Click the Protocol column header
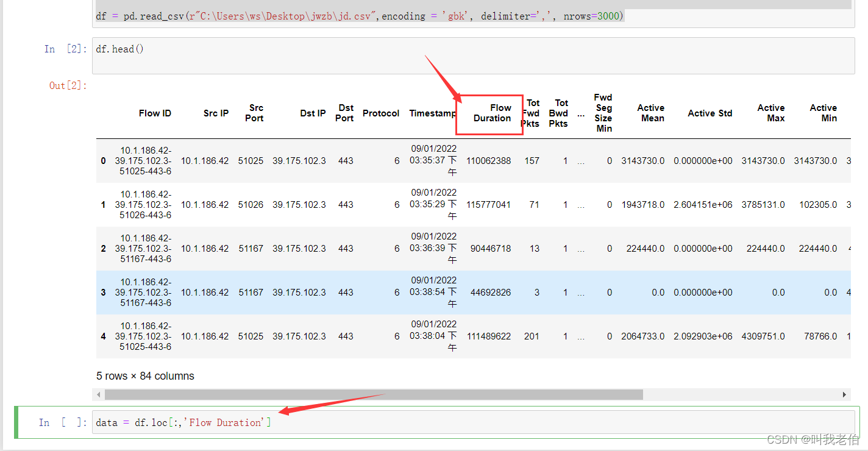Viewport: 868px width, 451px height. click(381, 113)
